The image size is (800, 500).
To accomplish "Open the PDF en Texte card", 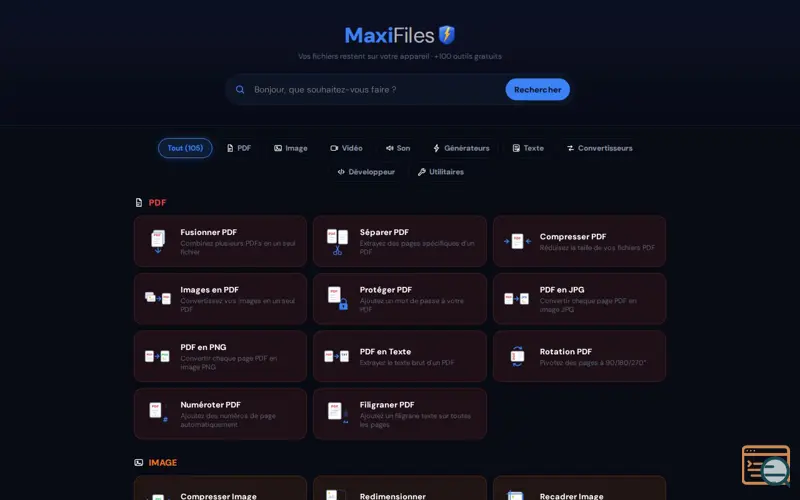I will click(400, 356).
